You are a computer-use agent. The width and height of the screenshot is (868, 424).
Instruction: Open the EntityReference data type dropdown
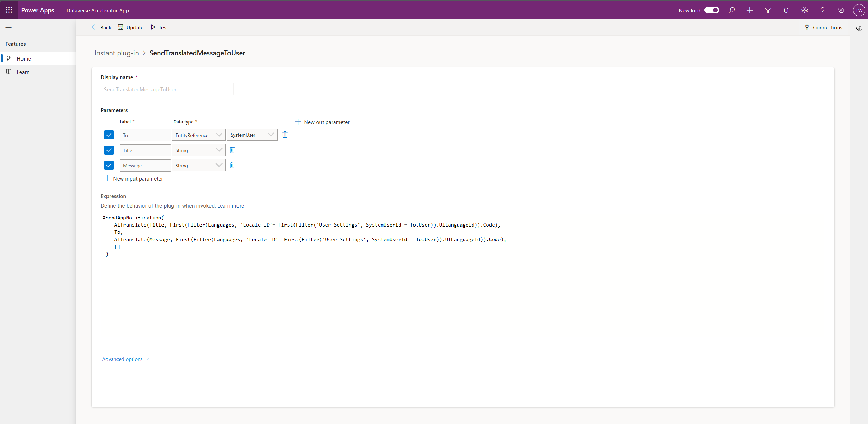199,135
